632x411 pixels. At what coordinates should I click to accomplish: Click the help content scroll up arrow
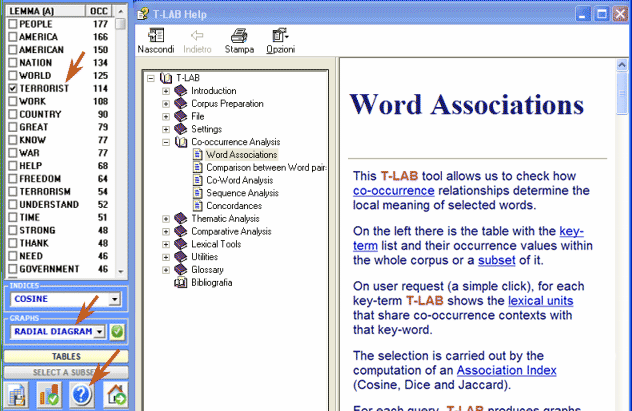[622, 65]
